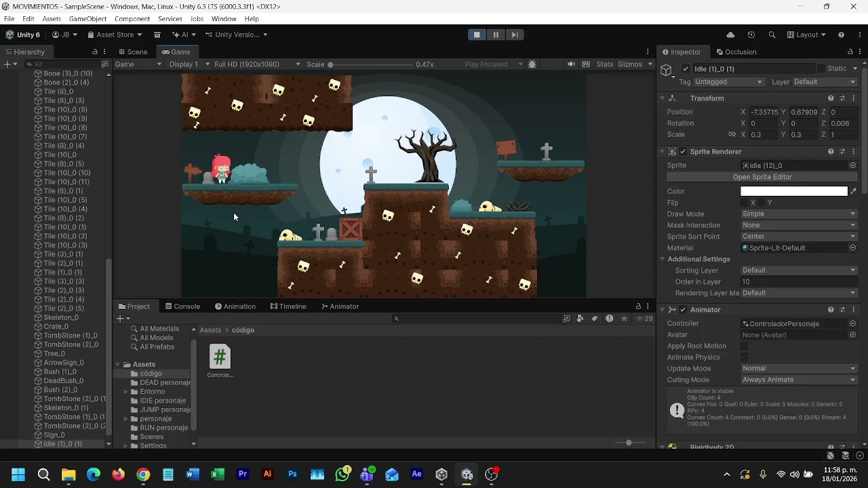
Task: Open the AI dropdown
Action: click(183, 35)
